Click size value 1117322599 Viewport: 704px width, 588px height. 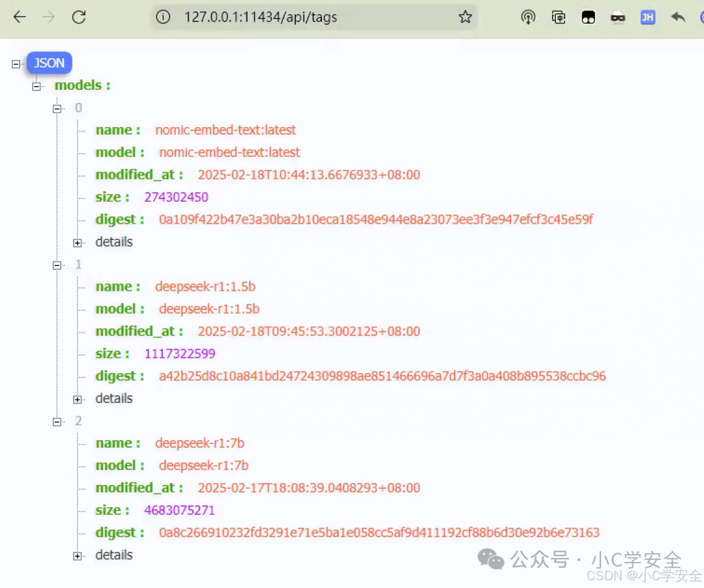coord(180,354)
